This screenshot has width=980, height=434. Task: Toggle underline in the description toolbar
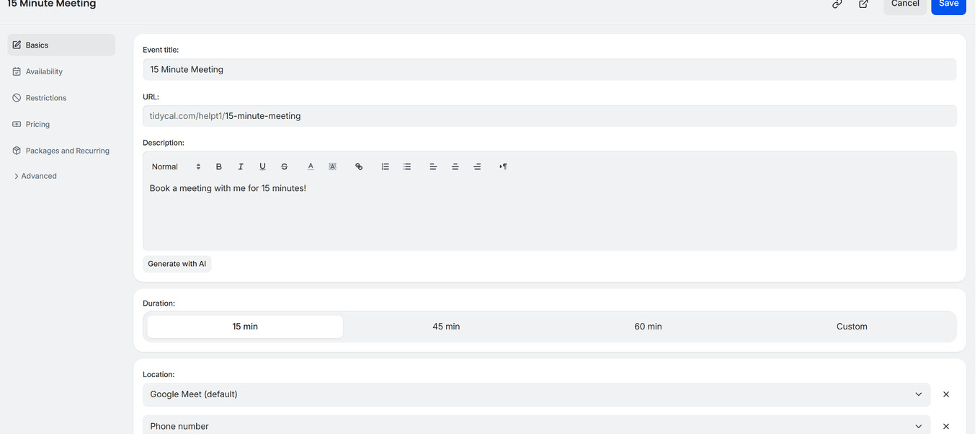click(262, 167)
